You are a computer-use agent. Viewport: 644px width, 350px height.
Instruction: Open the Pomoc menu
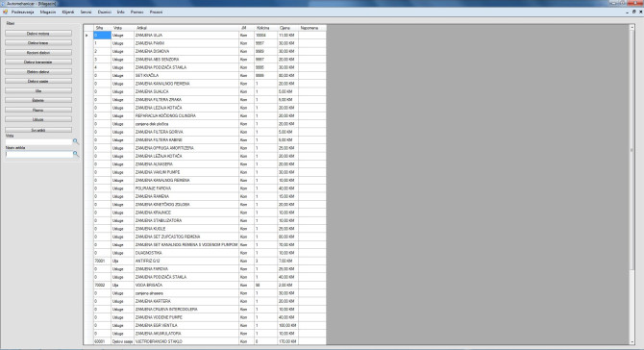click(137, 12)
